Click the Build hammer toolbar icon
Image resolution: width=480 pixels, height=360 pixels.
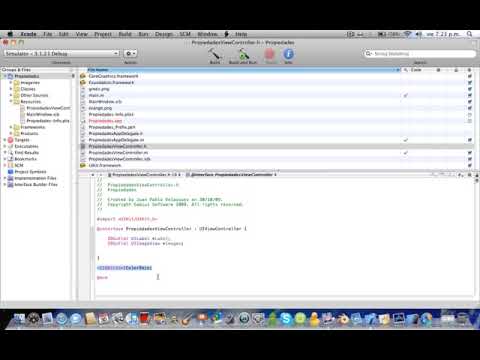coord(214,54)
